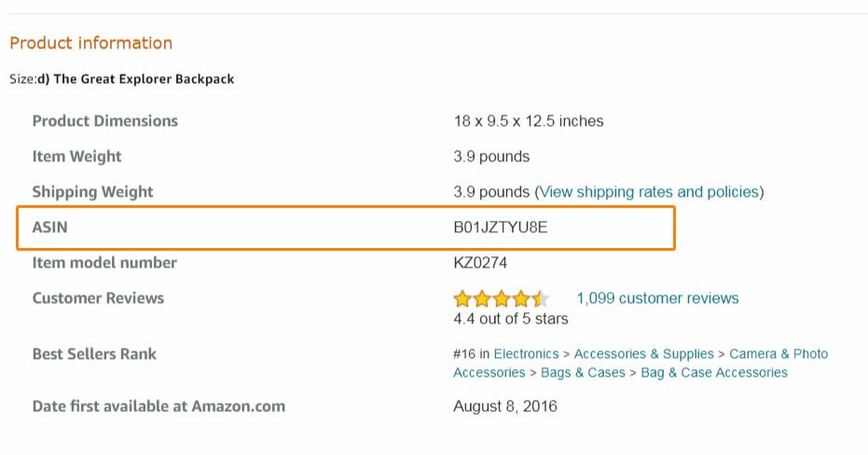Click the Customer Reviews row label
Screen dimensions: 868x455
coord(98,298)
